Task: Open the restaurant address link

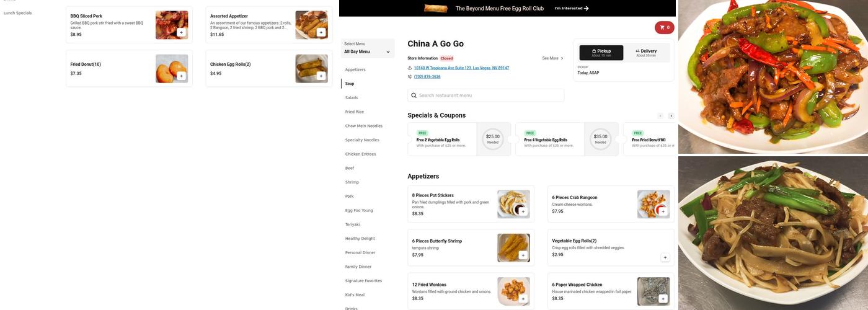Action: 461,68
